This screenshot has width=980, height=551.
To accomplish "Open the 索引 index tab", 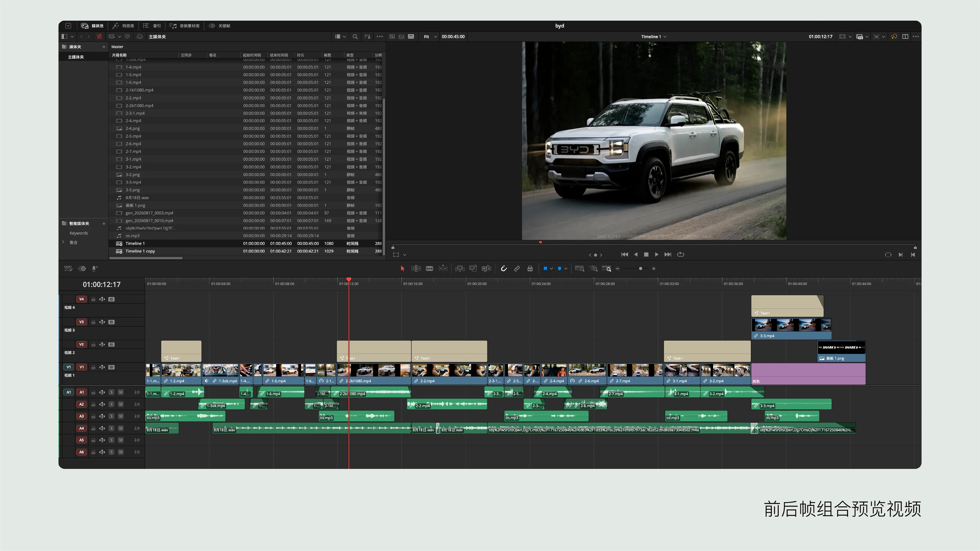I will tap(152, 26).
